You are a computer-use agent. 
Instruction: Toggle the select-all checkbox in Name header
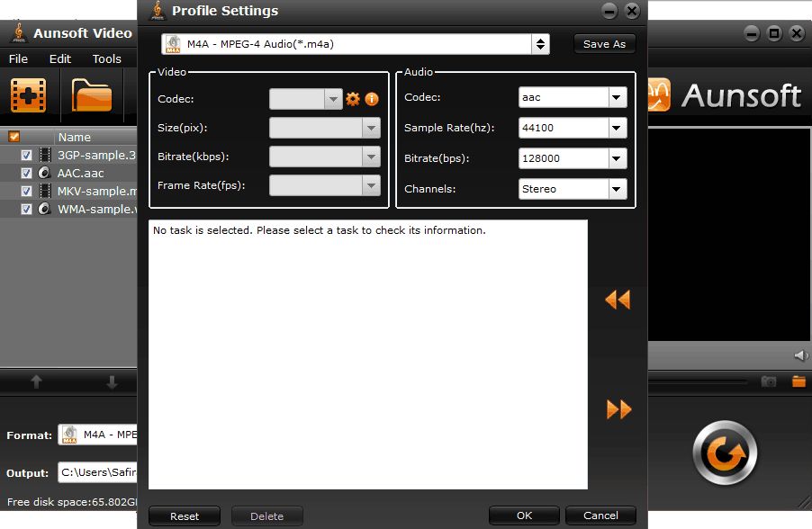pos(14,137)
